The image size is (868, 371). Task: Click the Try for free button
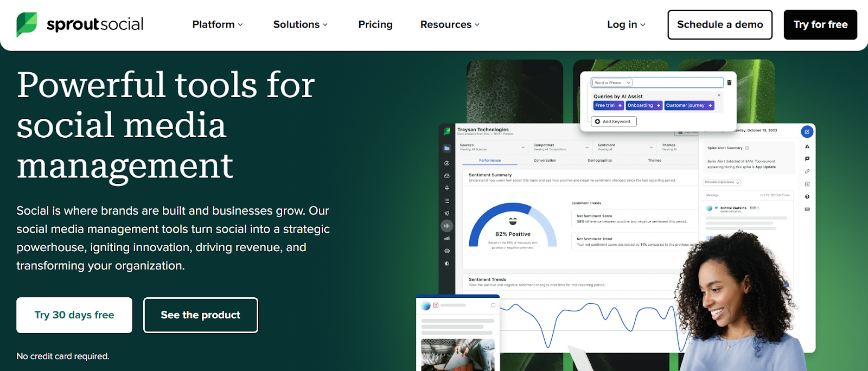coord(820,24)
